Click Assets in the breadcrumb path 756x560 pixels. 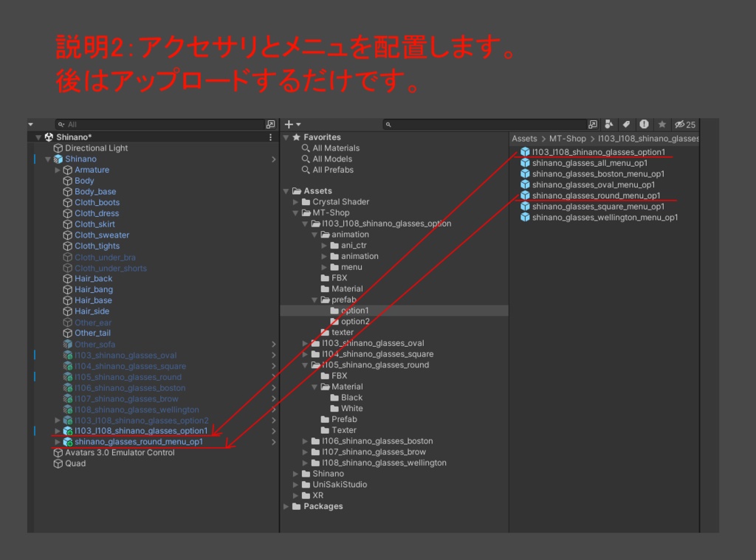pyautogui.click(x=524, y=139)
